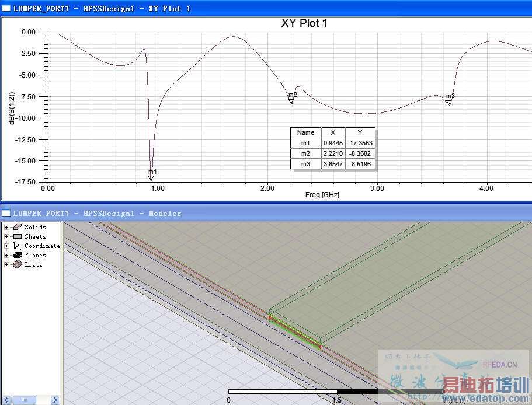Click the Freq [GHz] axis label
This screenshot has height=405, width=532.
(322, 195)
